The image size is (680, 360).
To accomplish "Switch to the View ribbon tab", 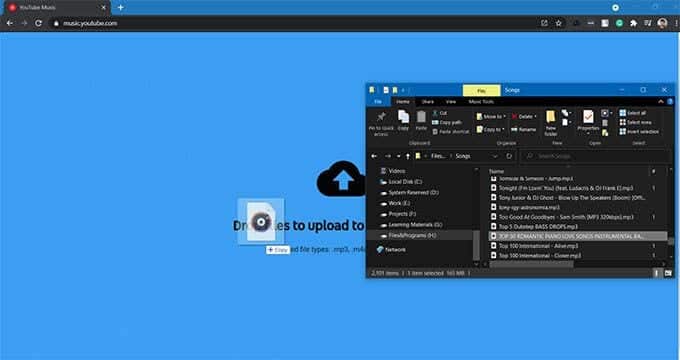I will [x=451, y=101].
